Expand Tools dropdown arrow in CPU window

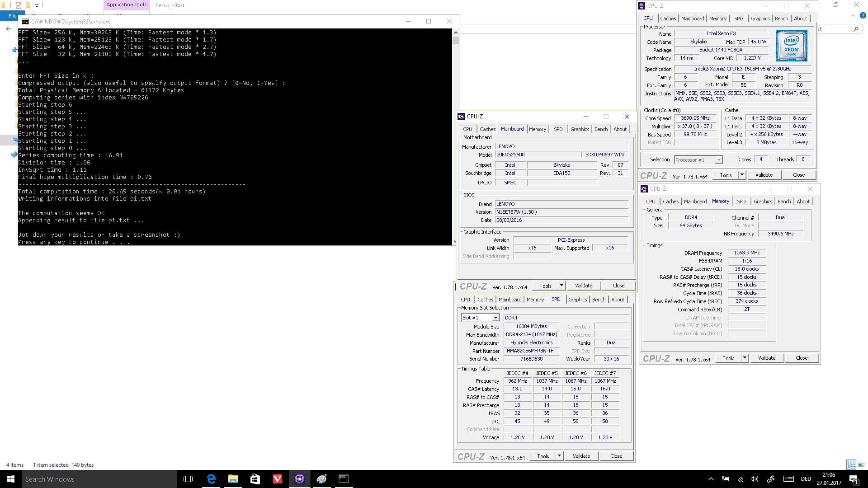[x=742, y=175]
